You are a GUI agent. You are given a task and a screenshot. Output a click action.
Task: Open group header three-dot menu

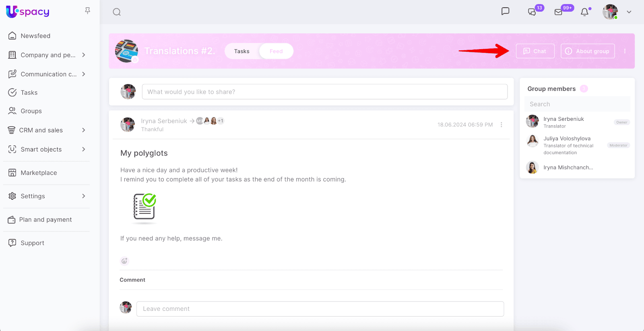pos(625,51)
